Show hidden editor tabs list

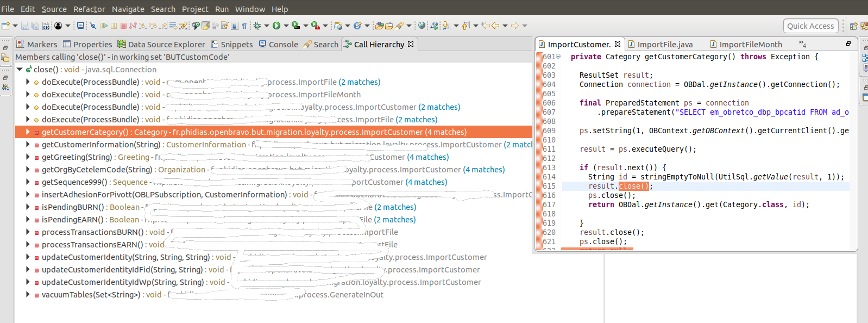pyautogui.click(x=802, y=44)
